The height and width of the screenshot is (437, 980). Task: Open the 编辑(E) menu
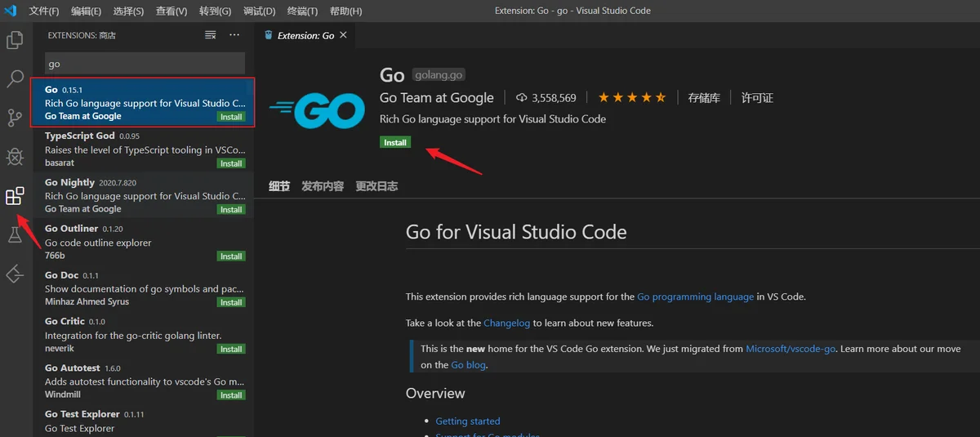(86, 11)
